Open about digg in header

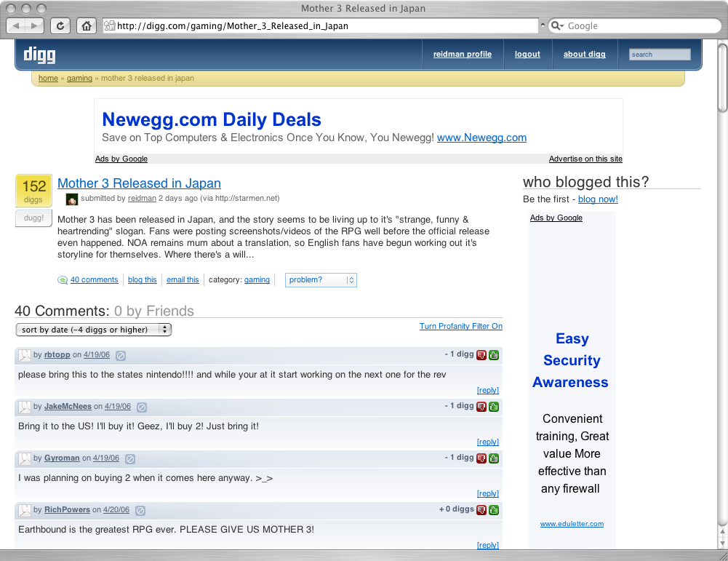pyautogui.click(x=585, y=55)
